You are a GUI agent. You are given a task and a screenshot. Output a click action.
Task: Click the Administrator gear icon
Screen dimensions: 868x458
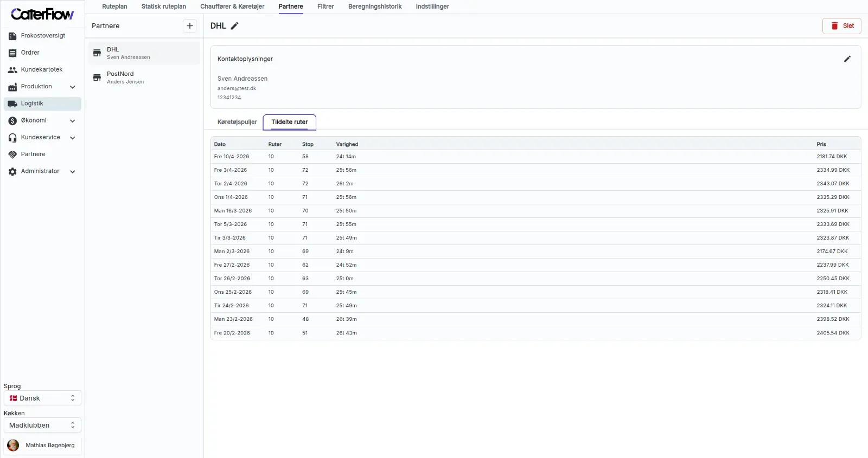click(12, 172)
